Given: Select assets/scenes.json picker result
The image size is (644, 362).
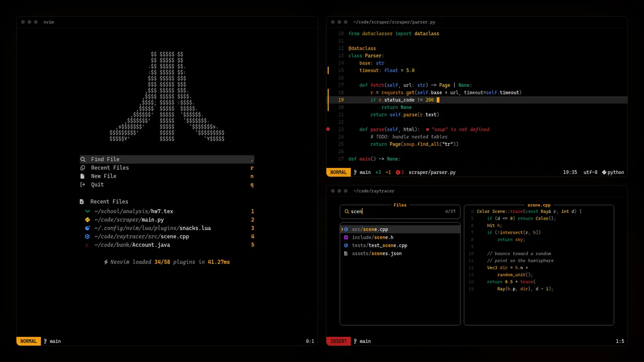Looking at the screenshot, I should [400, 253].
